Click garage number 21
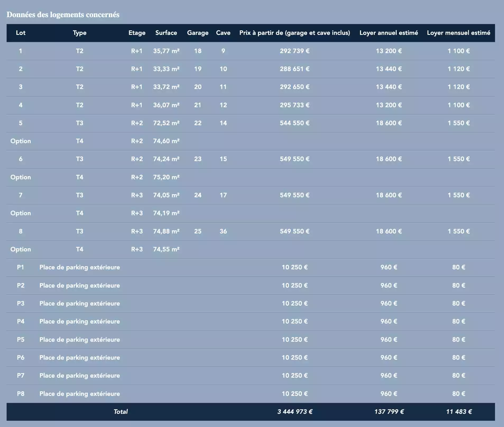The image size is (504, 427). [198, 105]
